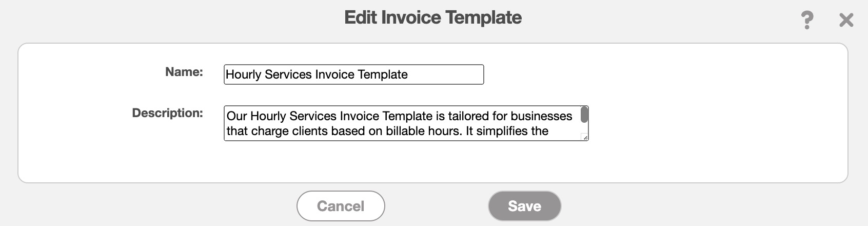Screen dimensions: 868x226
Task: Click the Description scrollbar track below thumb
Action: [x=584, y=128]
